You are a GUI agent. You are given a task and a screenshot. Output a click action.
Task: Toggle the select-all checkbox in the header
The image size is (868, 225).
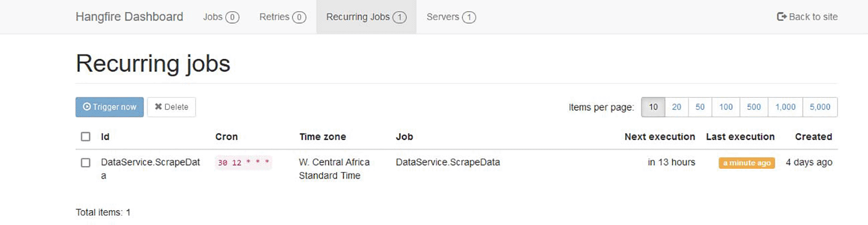point(86,137)
